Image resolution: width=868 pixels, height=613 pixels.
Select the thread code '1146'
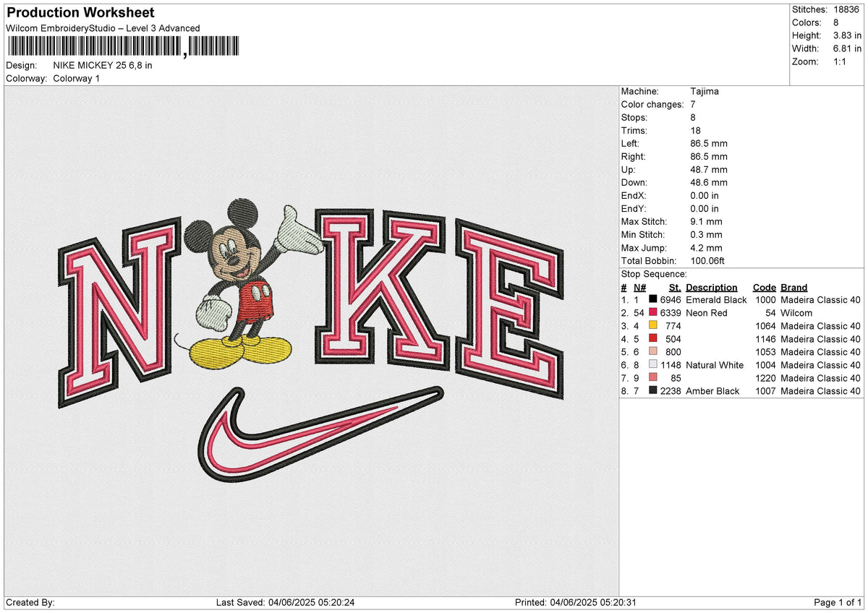765,339
